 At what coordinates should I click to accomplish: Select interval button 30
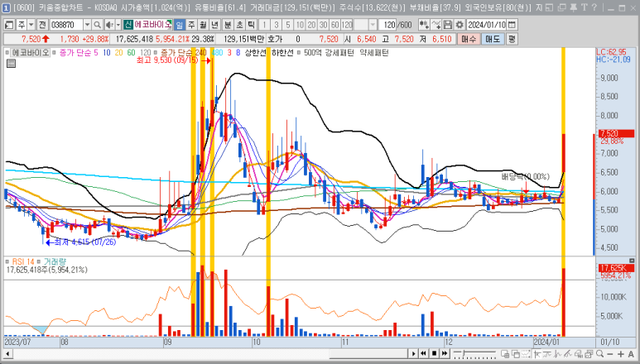point(323,25)
